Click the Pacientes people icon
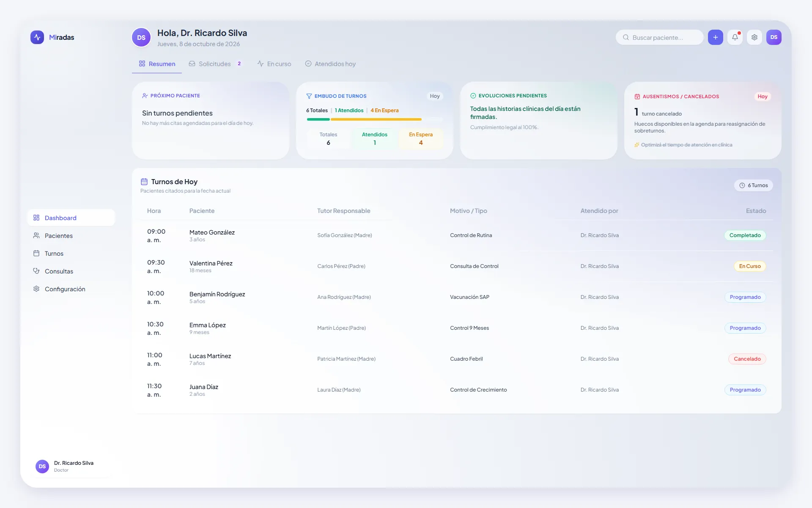Screen dimensions: 812x508 (x=36, y=235)
